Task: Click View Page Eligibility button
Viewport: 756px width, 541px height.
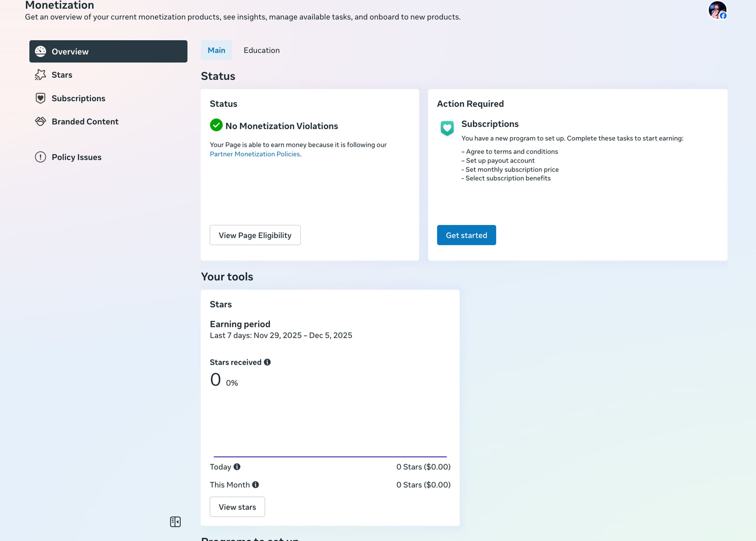Action: point(255,235)
